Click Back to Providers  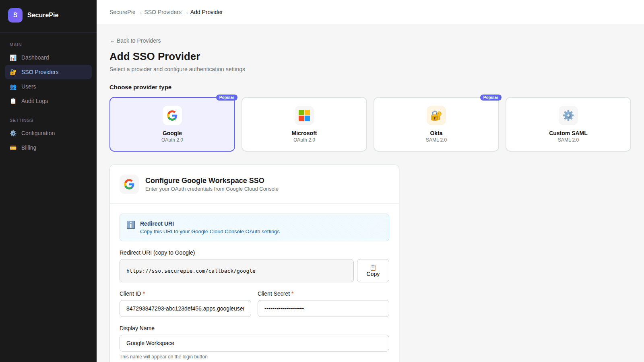[135, 41]
